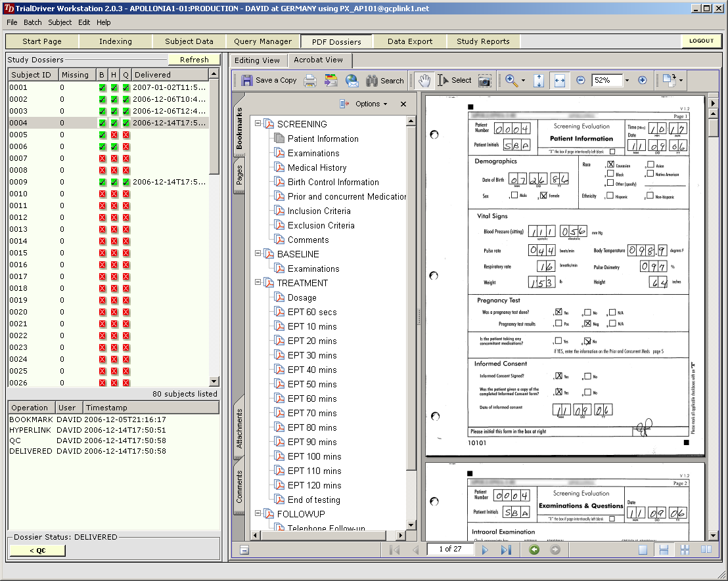Click the Refresh button

point(194,60)
